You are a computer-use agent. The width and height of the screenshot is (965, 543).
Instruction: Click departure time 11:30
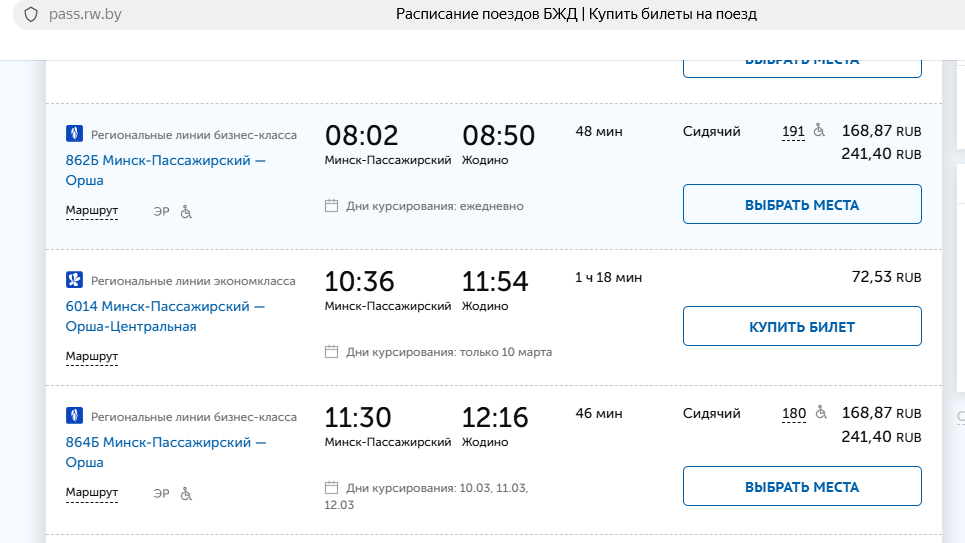[358, 417]
